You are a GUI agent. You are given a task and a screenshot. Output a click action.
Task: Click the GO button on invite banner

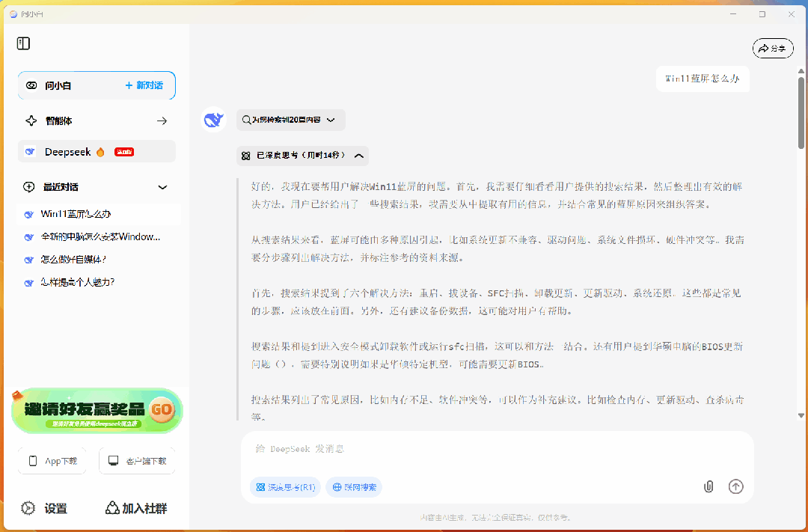tap(162, 409)
